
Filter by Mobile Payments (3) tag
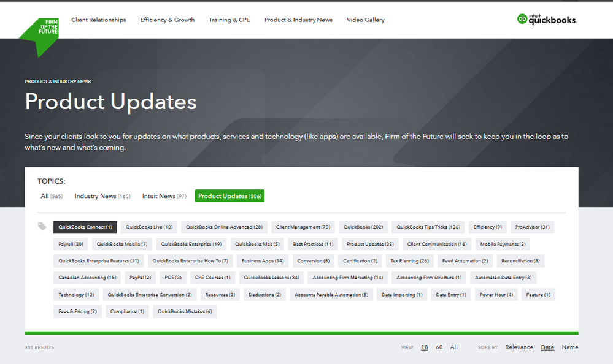pyautogui.click(x=503, y=244)
